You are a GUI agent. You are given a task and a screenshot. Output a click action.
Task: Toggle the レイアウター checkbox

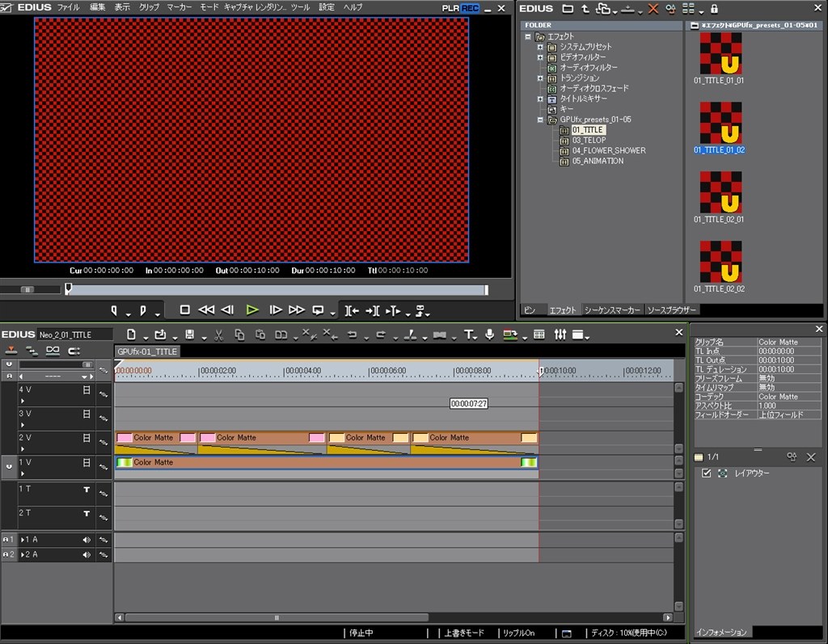[707, 474]
